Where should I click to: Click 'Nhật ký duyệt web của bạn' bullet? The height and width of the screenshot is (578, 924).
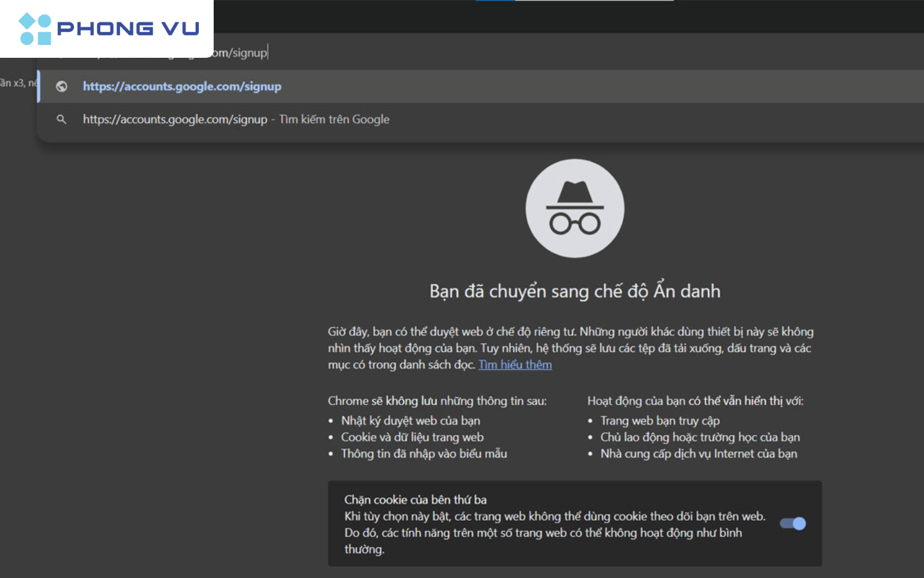click(x=411, y=421)
